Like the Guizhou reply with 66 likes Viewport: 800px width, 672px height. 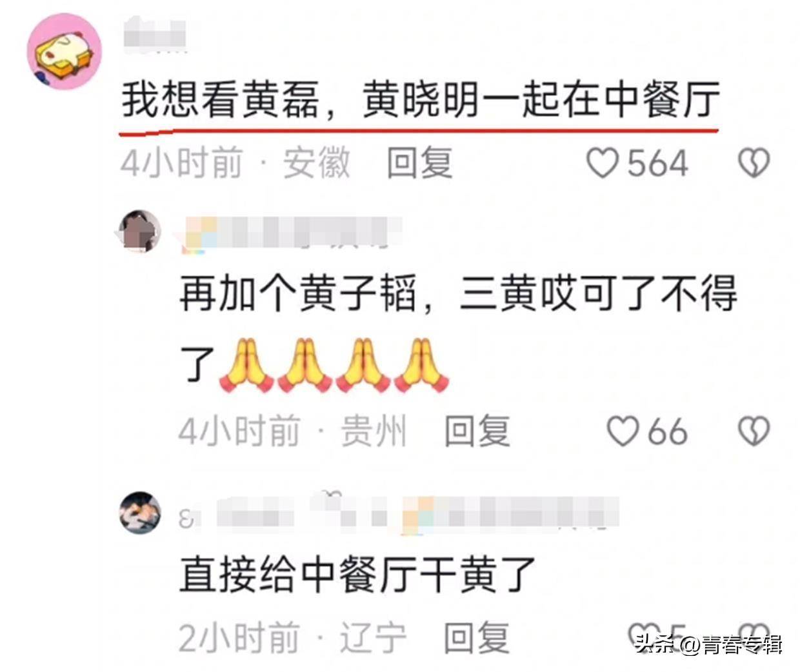point(623,431)
